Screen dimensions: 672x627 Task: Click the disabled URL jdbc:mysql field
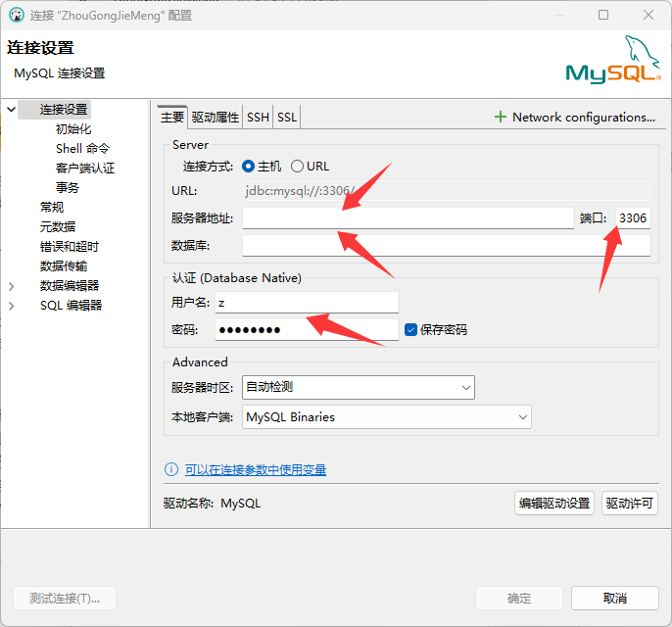tap(447, 191)
